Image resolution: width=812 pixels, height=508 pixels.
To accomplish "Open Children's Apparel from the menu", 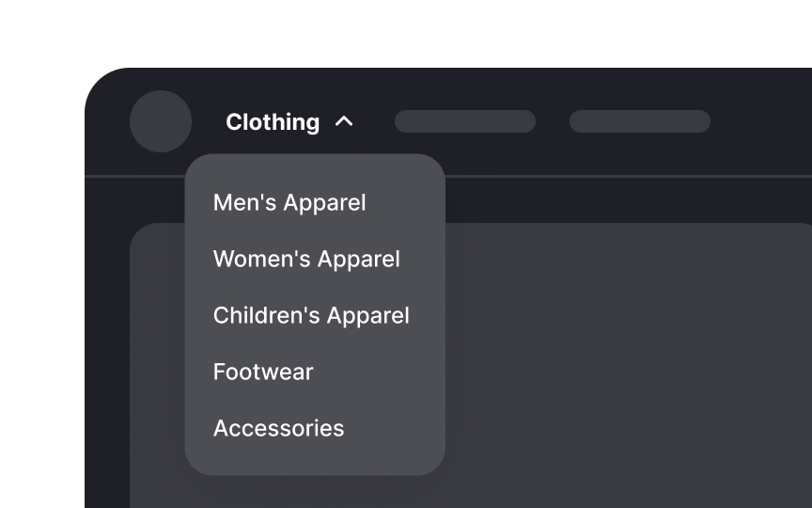I will click(311, 315).
